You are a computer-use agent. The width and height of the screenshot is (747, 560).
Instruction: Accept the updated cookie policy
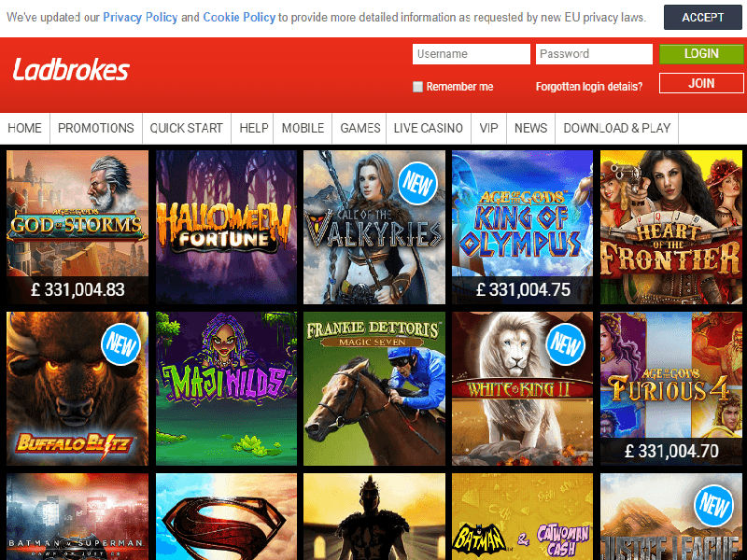[703, 18]
